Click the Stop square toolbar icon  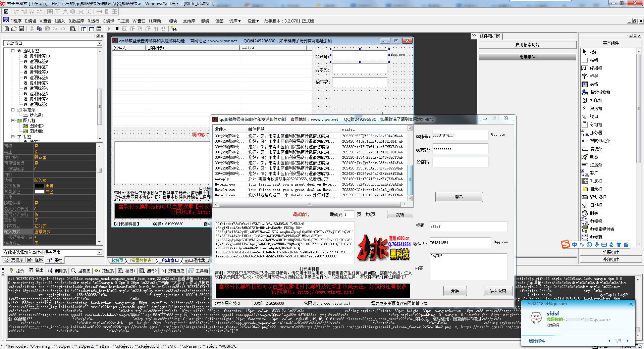pos(117,29)
